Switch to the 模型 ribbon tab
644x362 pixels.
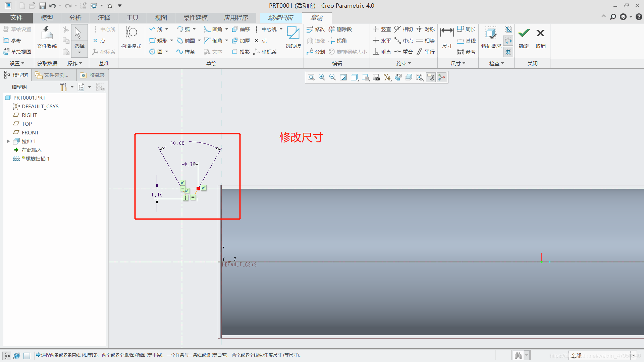(x=47, y=18)
